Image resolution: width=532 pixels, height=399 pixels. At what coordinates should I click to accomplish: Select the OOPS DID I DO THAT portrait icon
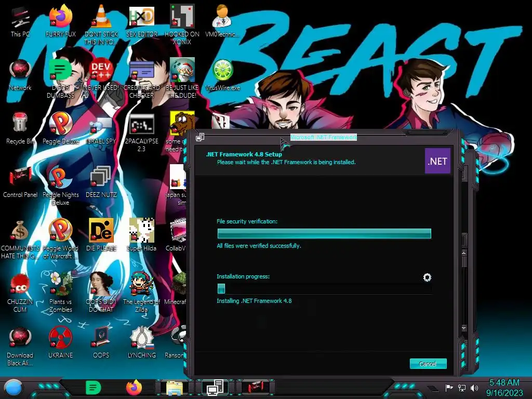click(101, 284)
